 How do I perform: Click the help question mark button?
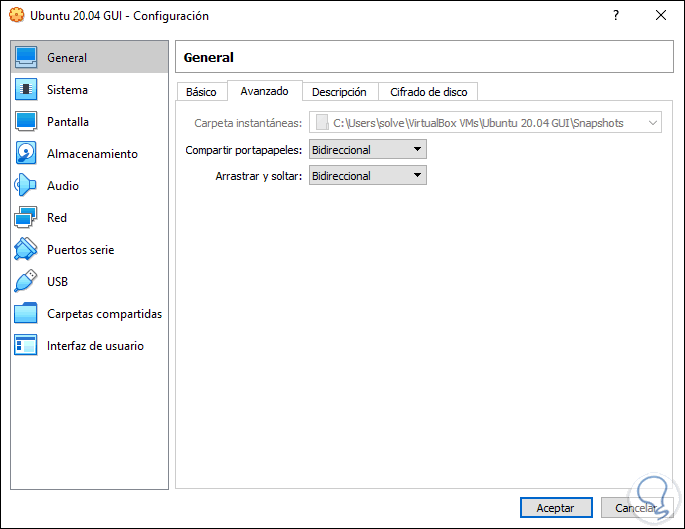[x=614, y=16]
